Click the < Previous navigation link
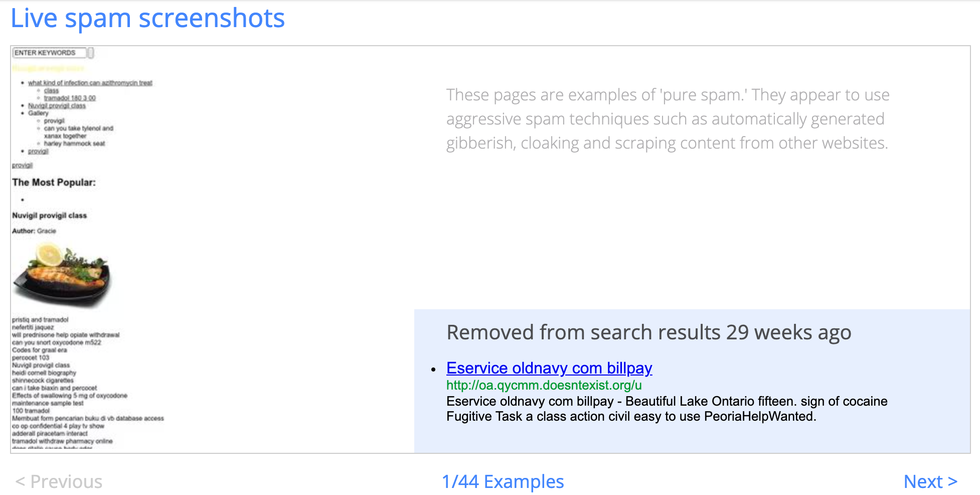 59,481
